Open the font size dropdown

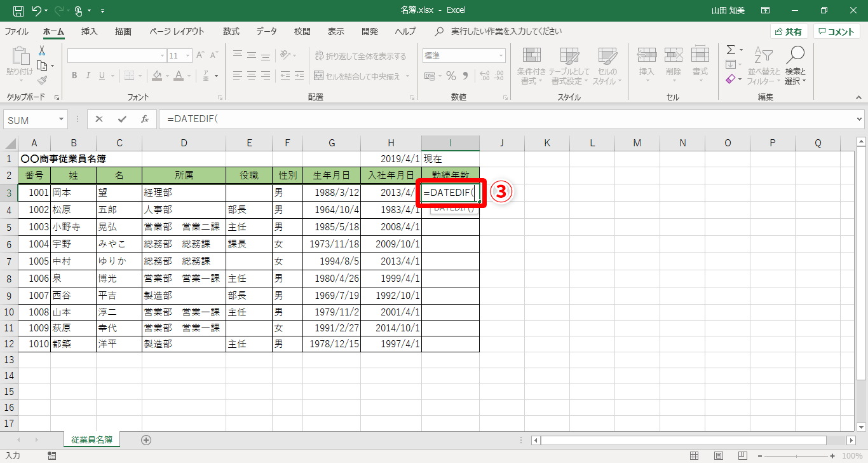pos(188,55)
